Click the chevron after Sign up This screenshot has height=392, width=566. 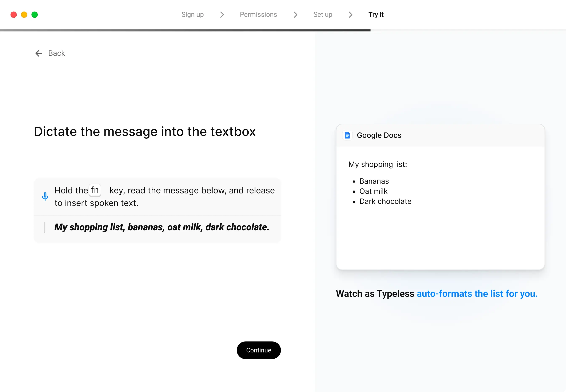(x=222, y=15)
